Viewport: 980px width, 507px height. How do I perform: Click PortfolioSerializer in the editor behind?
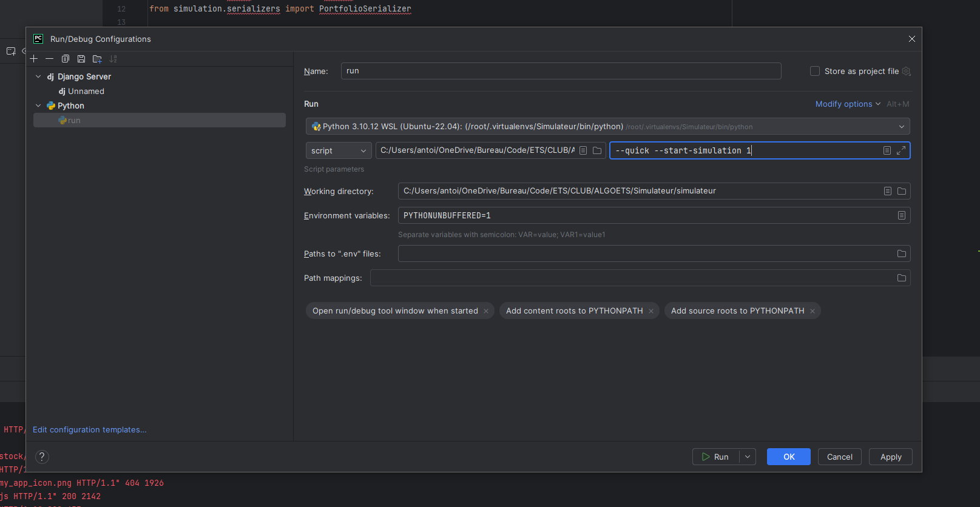[365, 8]
